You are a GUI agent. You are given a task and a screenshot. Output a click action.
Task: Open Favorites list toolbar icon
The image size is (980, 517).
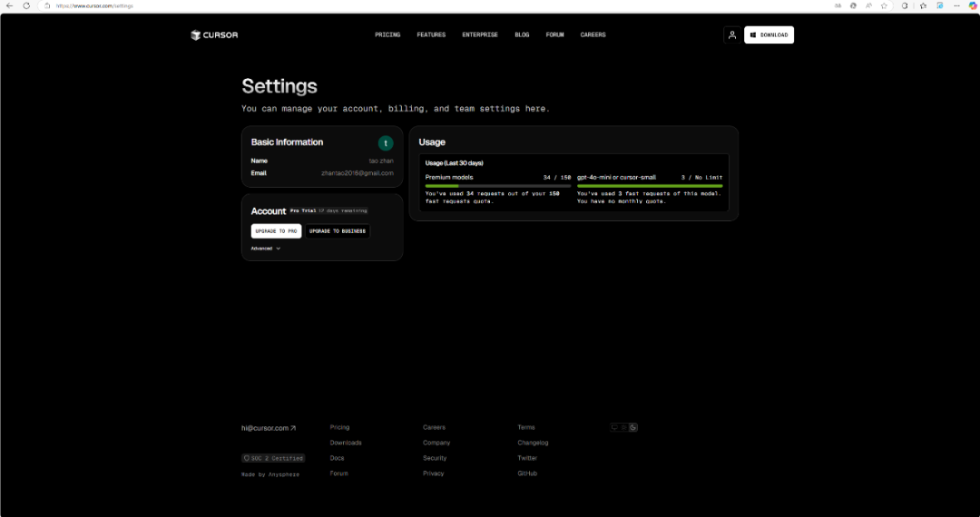point(923,5)
